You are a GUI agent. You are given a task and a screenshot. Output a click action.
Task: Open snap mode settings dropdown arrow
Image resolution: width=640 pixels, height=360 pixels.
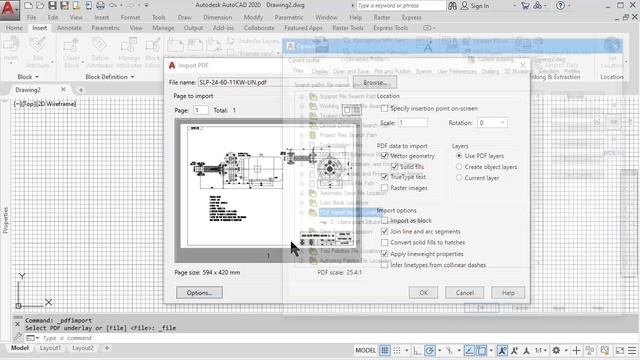[x=407, y=351]
